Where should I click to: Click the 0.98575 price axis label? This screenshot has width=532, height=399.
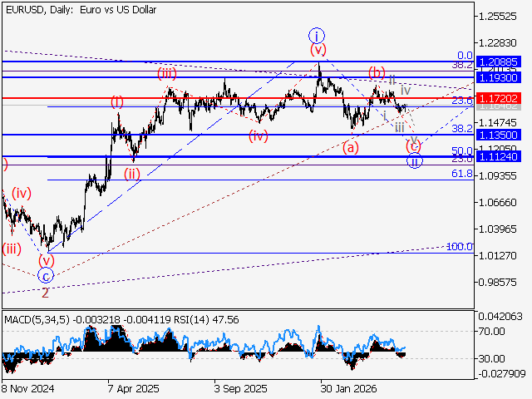(x=497, y=283)
